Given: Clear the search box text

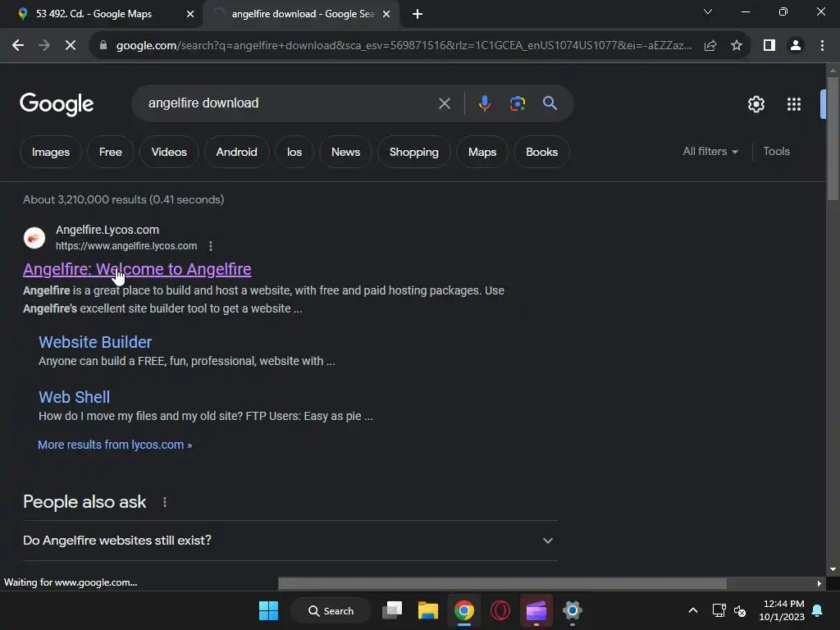Looking at the screenshot, I should pos(444,103).
